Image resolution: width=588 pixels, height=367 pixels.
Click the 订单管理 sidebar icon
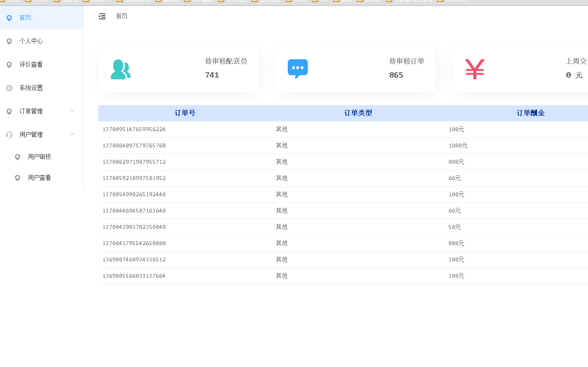[9, 111]
